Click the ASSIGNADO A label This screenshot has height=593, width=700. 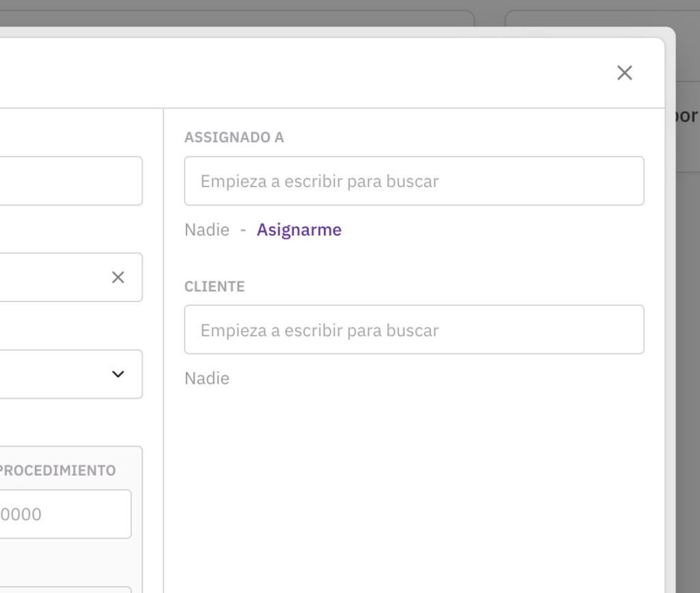pos(234,137)
